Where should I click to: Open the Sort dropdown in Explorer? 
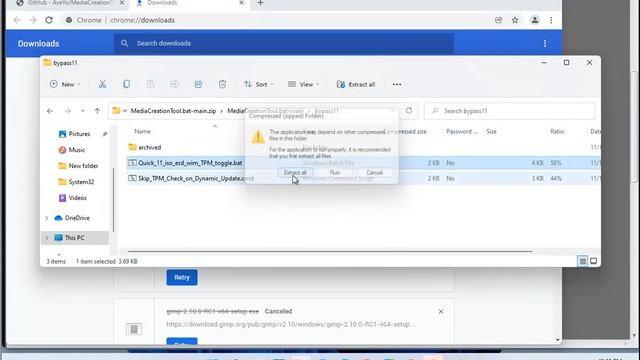click(x=259, y=84)
